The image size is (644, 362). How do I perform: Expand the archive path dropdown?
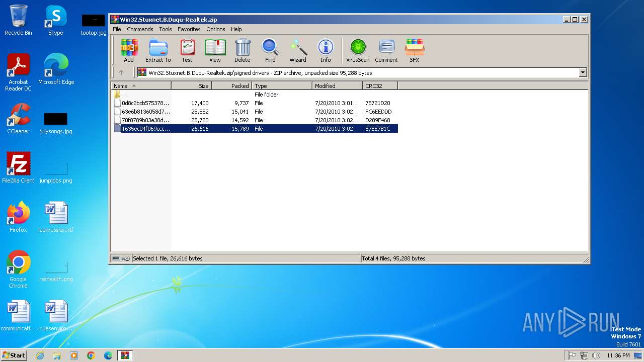coord(583,72)
